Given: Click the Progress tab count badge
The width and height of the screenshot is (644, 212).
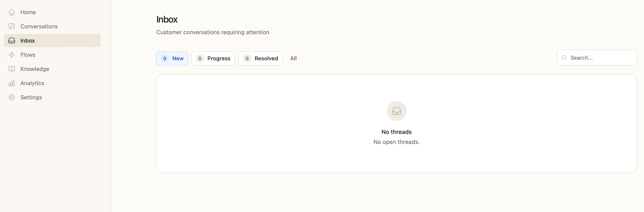Looking at the screenshot, I should click(x=200, y=58).
